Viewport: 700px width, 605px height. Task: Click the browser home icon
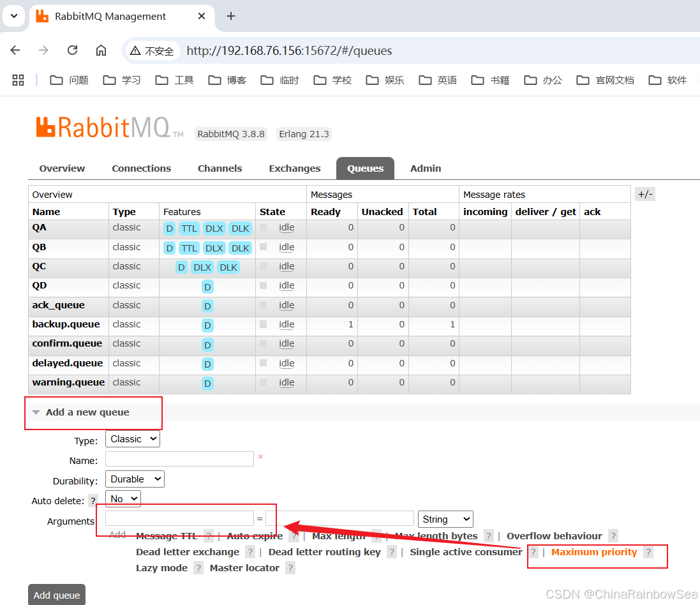coord(100,50)
